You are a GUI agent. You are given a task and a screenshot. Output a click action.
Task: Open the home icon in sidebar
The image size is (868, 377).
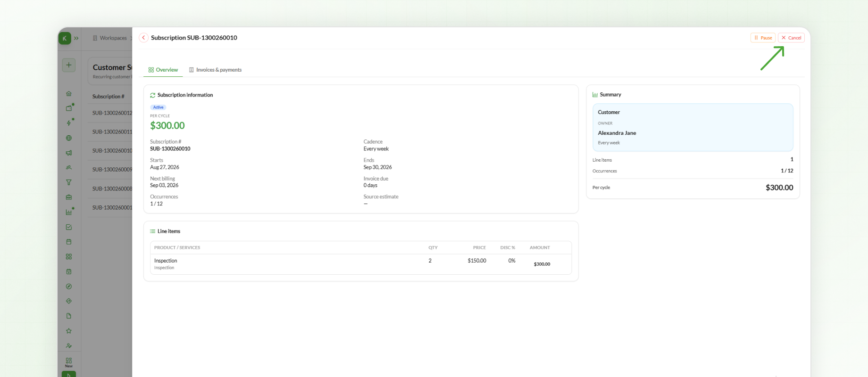[69, 94]
